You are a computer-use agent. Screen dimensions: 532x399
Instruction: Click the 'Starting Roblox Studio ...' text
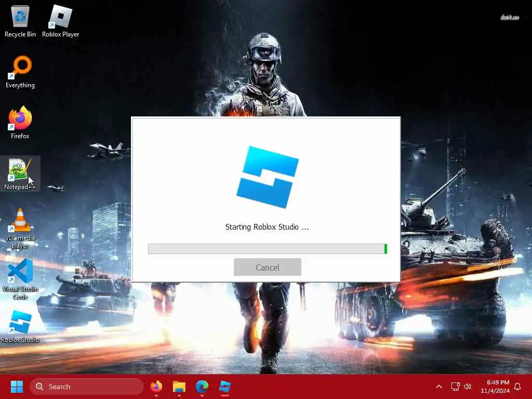(x=267, y=227)
